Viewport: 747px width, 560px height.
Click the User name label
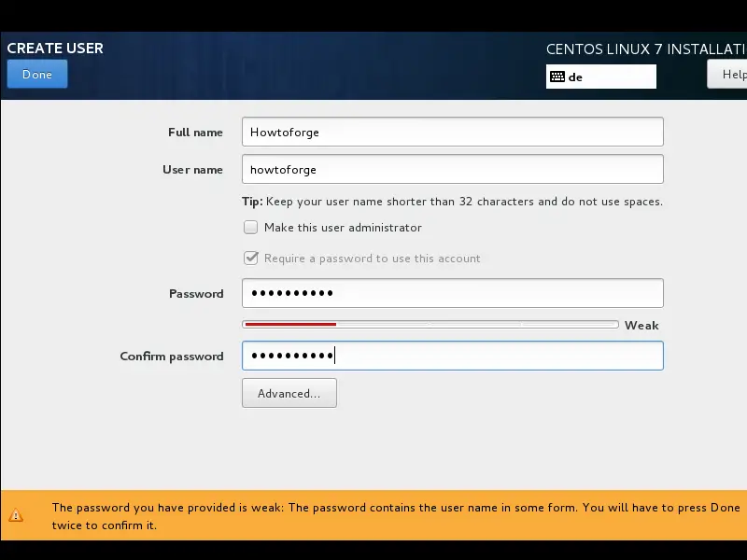tap(192, 170)
